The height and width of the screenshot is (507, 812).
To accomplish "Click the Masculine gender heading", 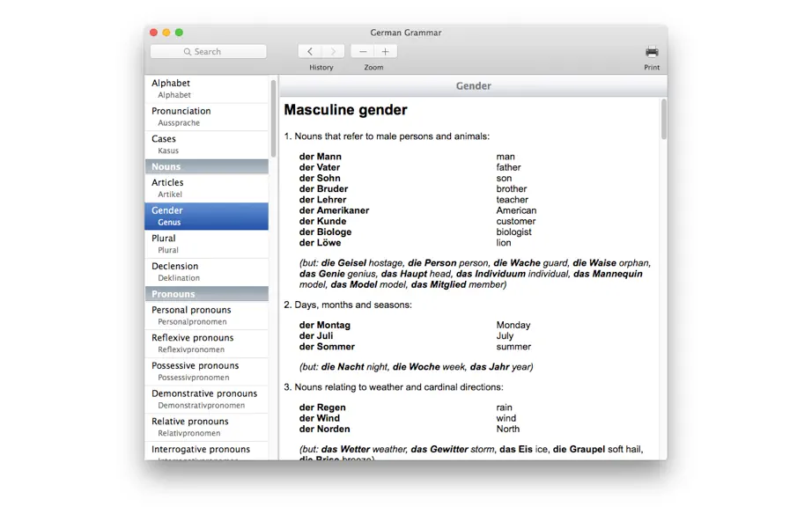I will [x=345, y=110].
